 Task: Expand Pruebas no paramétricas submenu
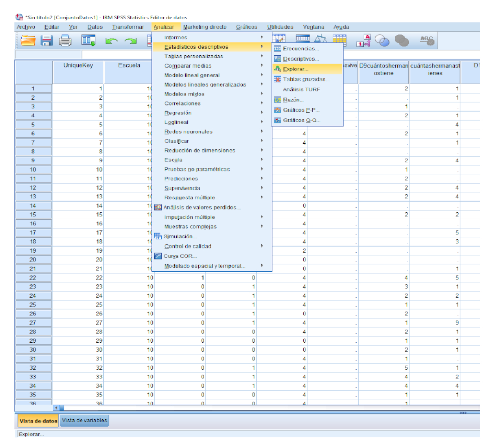pyautogui.click(x=197, y=169)
